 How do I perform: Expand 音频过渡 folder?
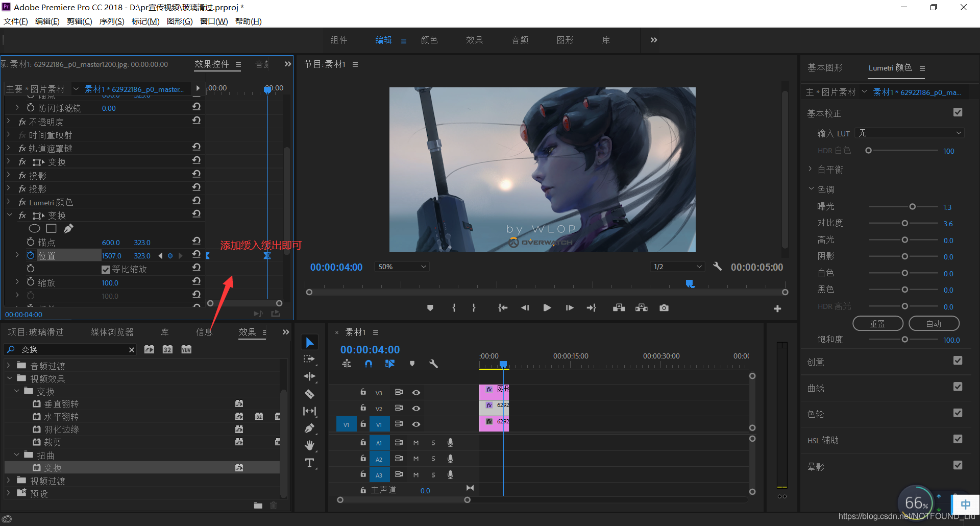9,366
